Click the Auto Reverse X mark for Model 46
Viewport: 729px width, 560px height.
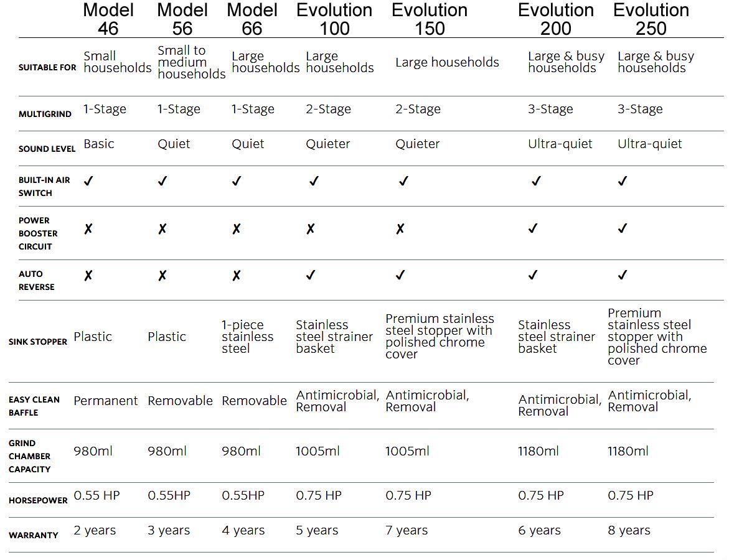click(x=88, y=276)
